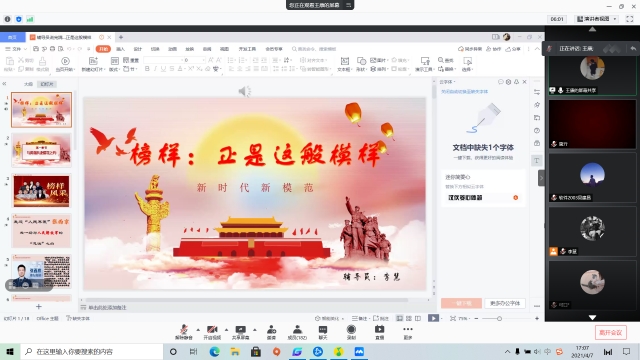Switch to slide sorter view in the status bar

[x=409, y=318]
